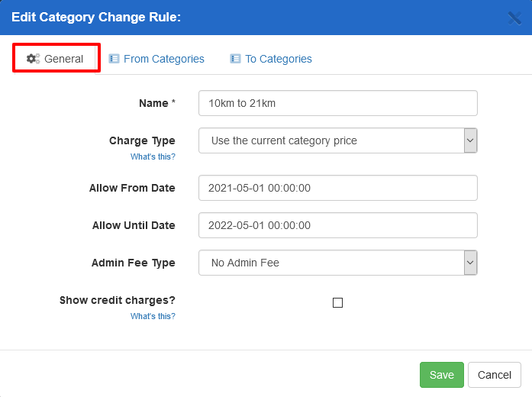Save the category change rule
The height and width of the screenshot is (397, 532).
tap(441, 375)
